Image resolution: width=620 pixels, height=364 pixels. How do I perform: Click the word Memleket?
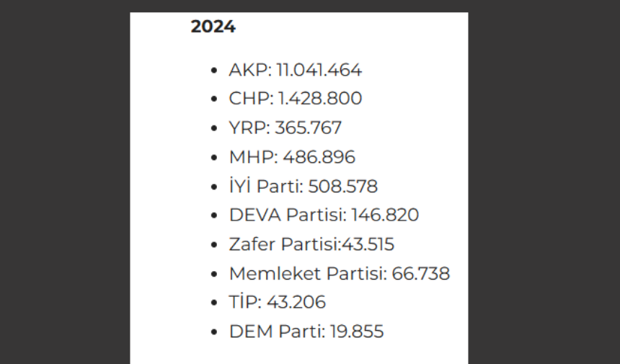(275, 273)
